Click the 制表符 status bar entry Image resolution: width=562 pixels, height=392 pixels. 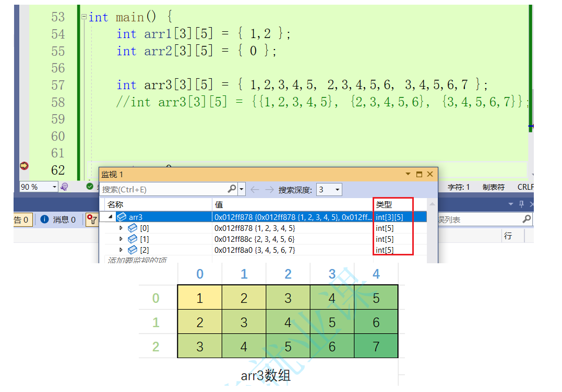coord(494,187)
